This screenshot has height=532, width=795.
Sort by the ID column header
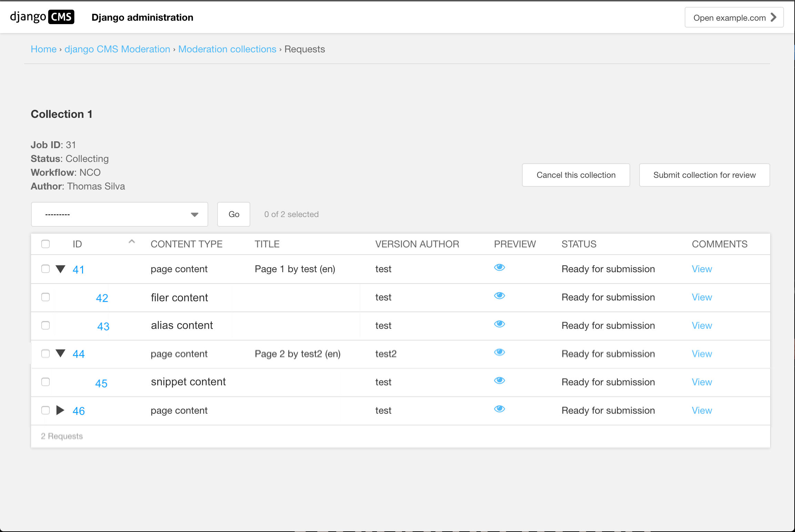pos(77,244)
